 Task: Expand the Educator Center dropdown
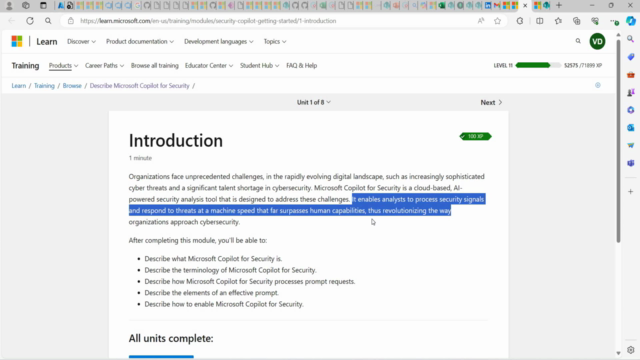pos(209,66)
